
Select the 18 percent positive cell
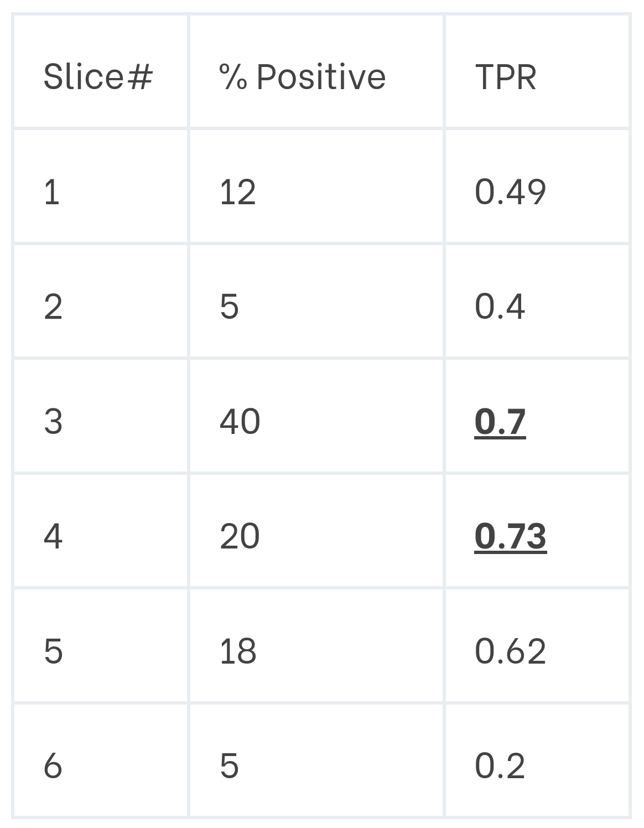pyautogui.click(x=238, y=651)
